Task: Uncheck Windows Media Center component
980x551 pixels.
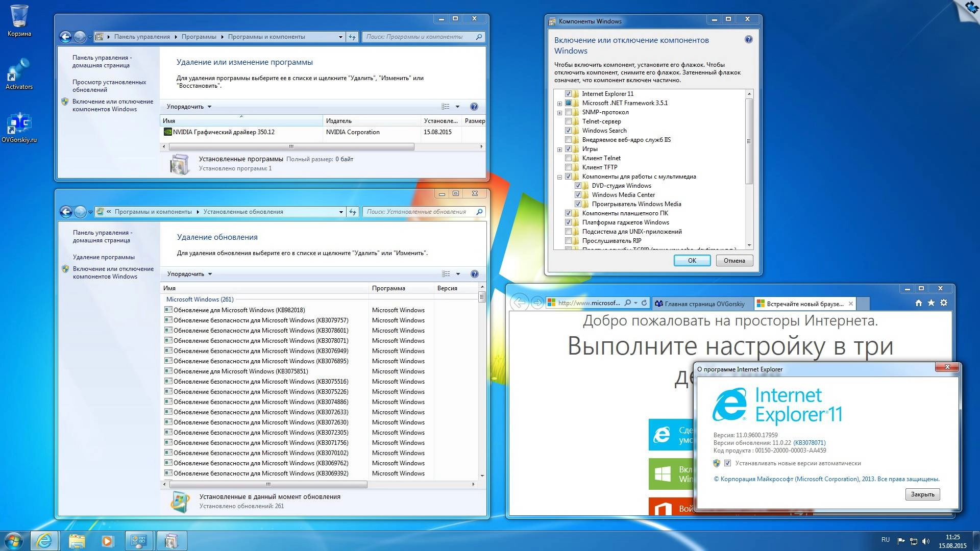Action: point(578,195)
